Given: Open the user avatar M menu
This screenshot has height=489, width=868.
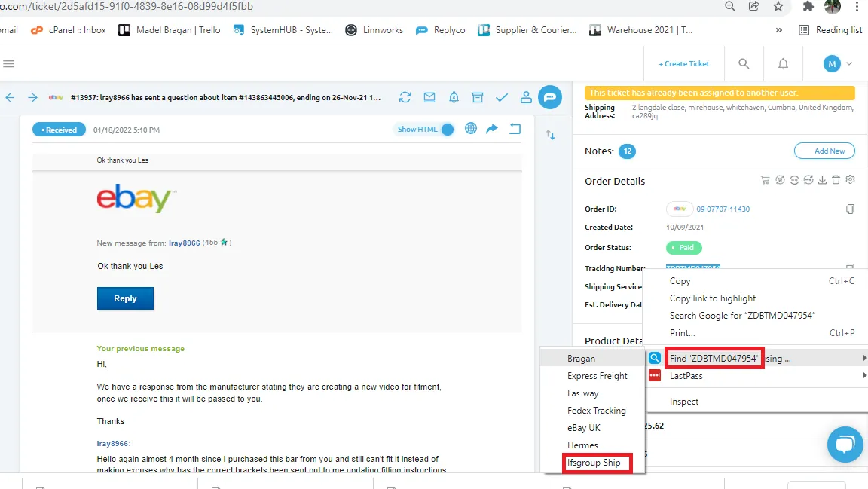Looking at the screenshot, I should [x=837, y=64].
